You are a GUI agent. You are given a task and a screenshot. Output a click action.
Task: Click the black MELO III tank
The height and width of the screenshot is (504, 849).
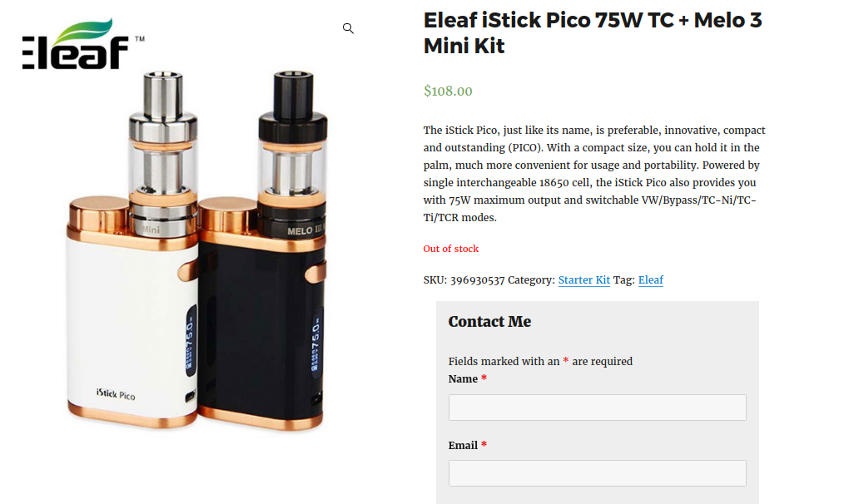tap(293, 154)
